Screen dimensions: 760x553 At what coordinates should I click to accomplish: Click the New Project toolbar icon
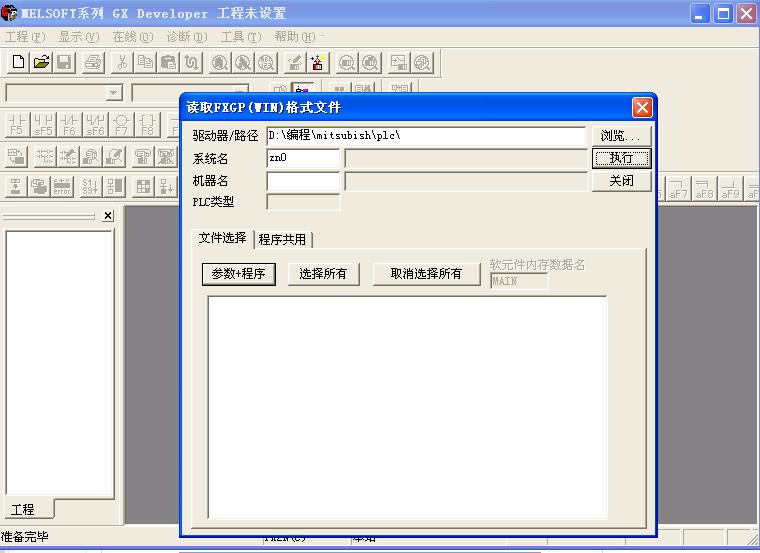click(x=18, y=62)
